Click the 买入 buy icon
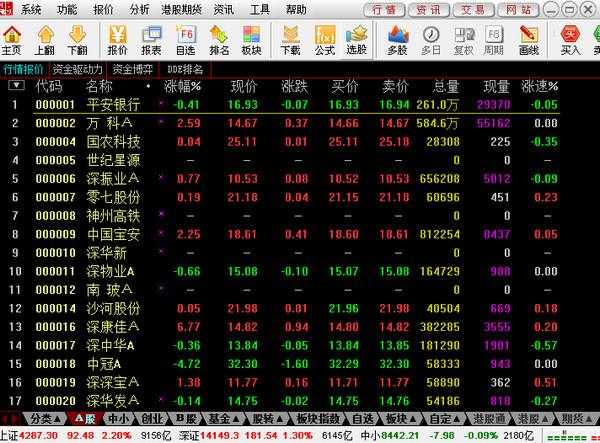The height and width of the screenshot is (443, 600). 570,40
